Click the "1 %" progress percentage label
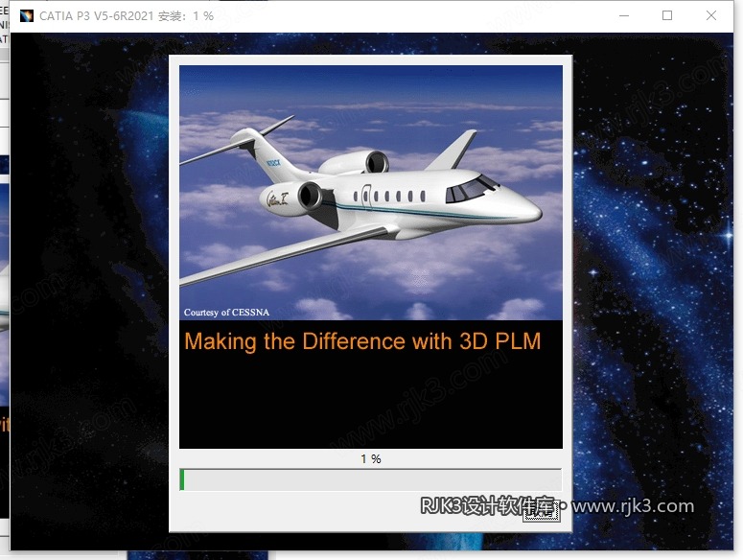Screen dimensions: 743x560 (371, 458)
